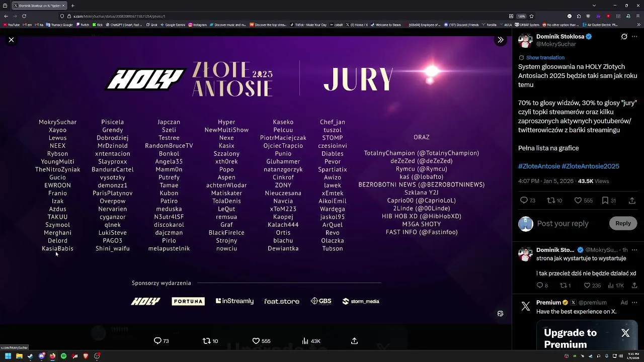
Task: Open the taskbar clock showing 5:21 PM
Action: coord(633,356)
